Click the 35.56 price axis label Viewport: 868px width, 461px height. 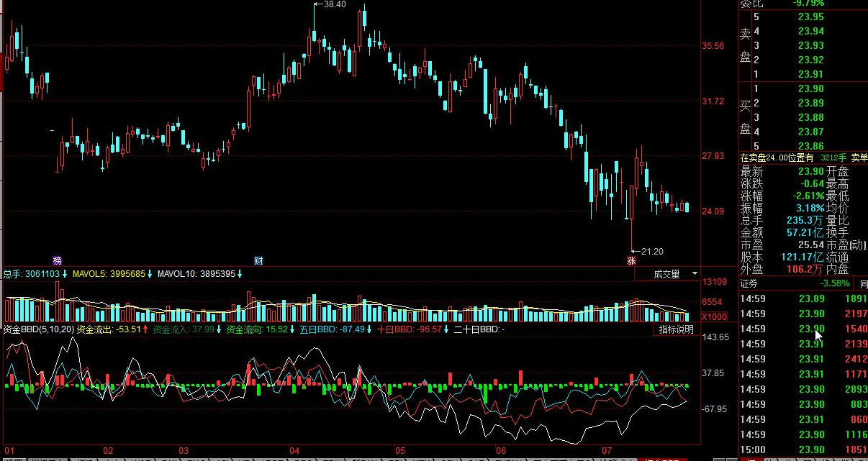tap(713, 46)
